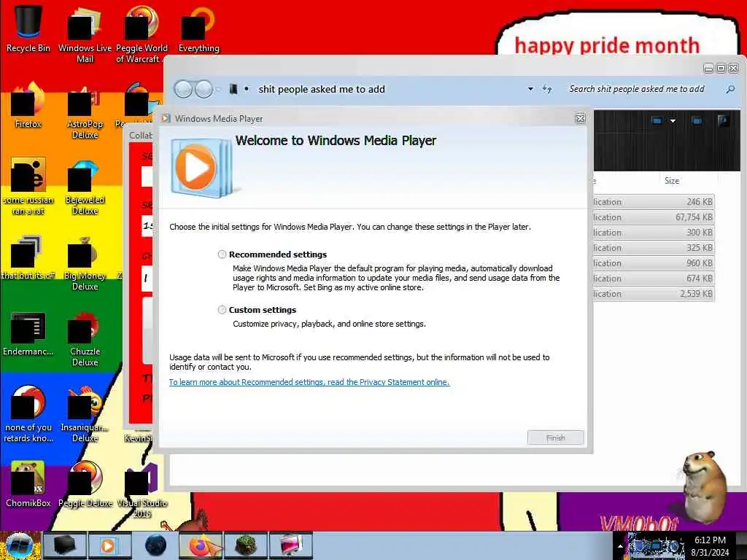The width and height of the screenshot is (747, 560).
Task: Open Peggle World of Warcraft desktop shortcut
Action: [x=142, y=34]
